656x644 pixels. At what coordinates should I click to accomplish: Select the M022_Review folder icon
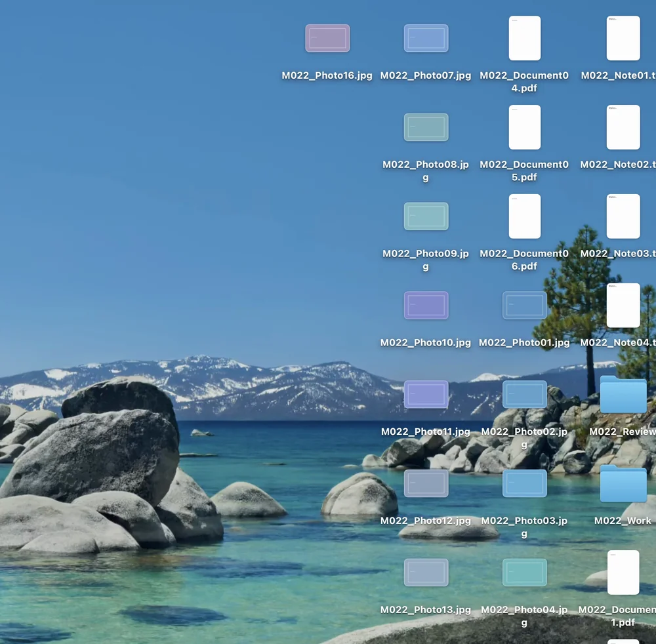(623, 394)
